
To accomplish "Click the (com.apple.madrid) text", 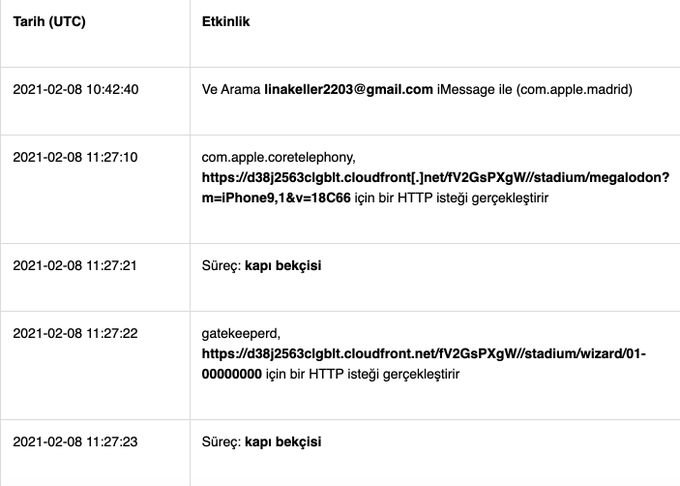I will point(574,89).
